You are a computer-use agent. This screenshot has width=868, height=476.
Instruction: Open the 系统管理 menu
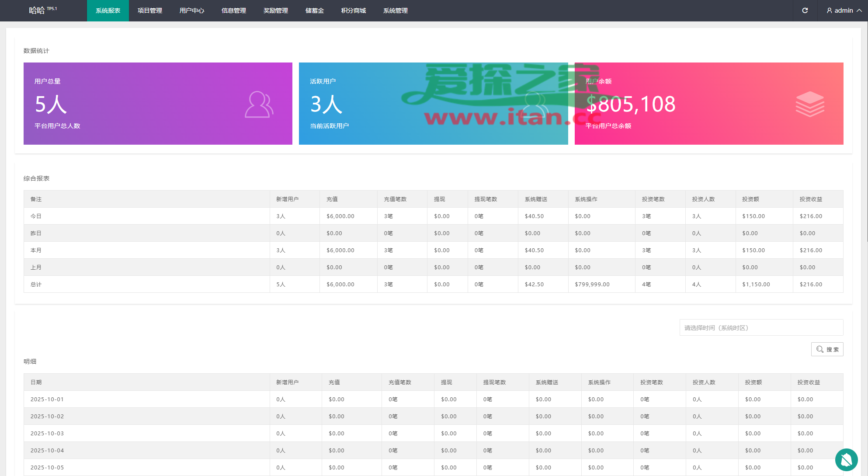pyautogui.click(x=396, y=10)
